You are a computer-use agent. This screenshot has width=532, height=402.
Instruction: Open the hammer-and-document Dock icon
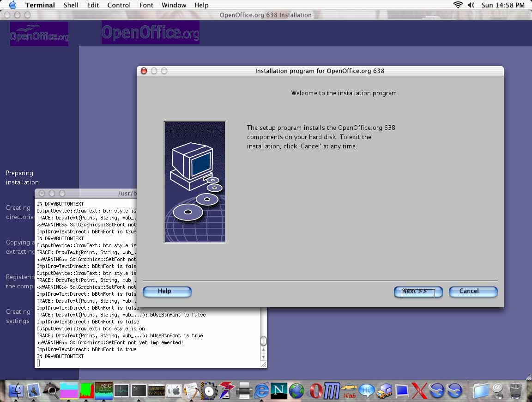[192, 390]
